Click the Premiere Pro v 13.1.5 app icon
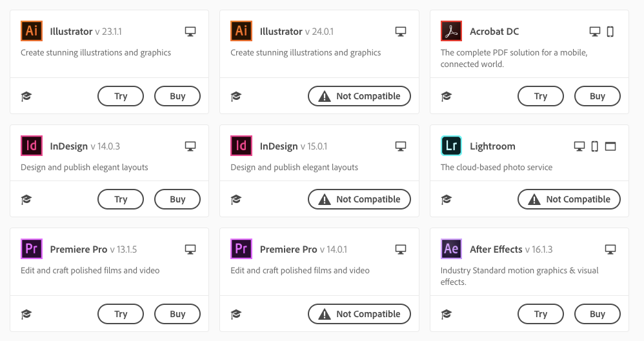This screenshot has height=341, width=644. 32,249
